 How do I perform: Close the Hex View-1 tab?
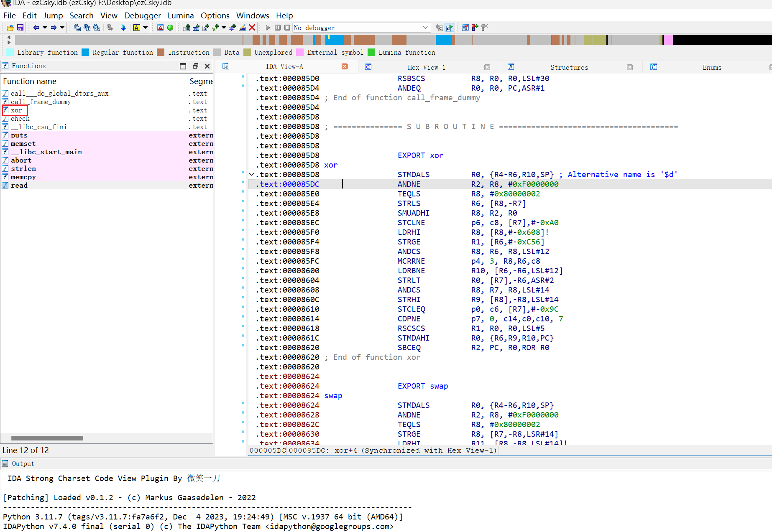coord(487,67)
